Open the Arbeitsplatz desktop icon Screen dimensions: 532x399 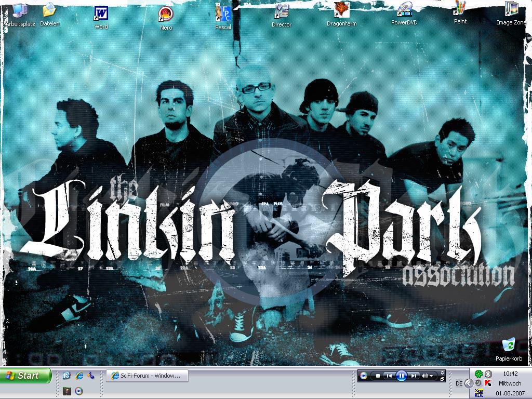(20, 11)
